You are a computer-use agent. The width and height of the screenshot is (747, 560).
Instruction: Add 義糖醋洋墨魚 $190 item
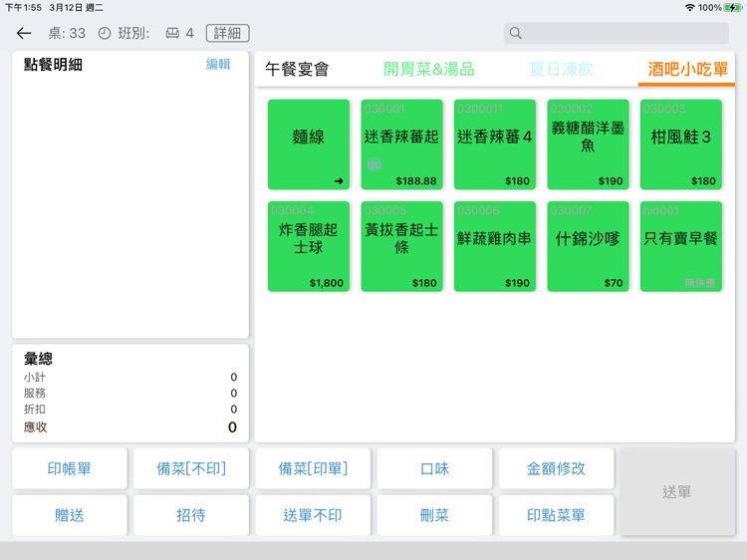[x=588, y=144]
